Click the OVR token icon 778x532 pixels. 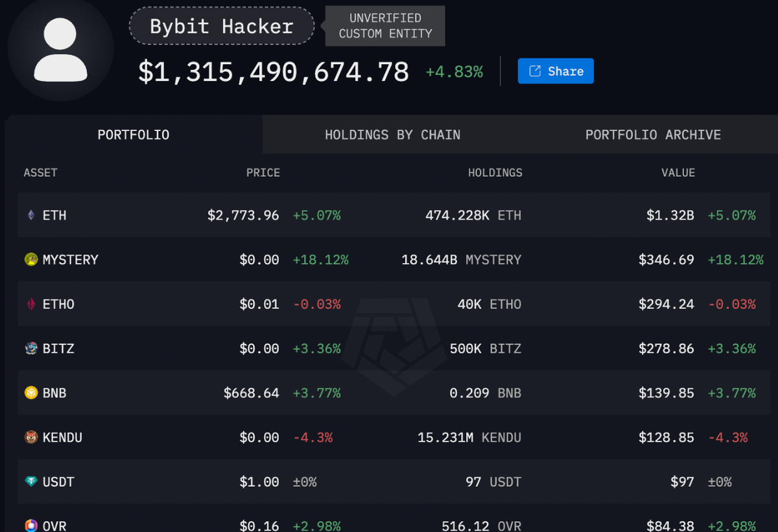point(30,526)
